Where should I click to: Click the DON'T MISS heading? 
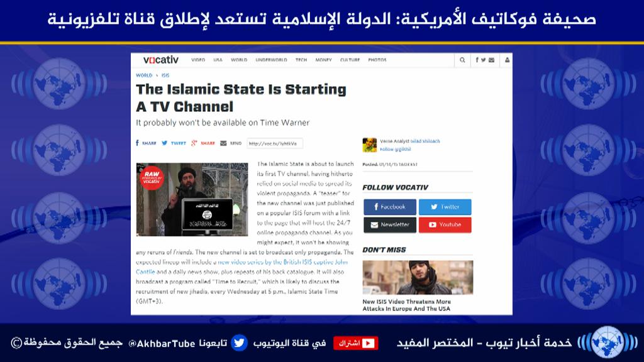384,250
